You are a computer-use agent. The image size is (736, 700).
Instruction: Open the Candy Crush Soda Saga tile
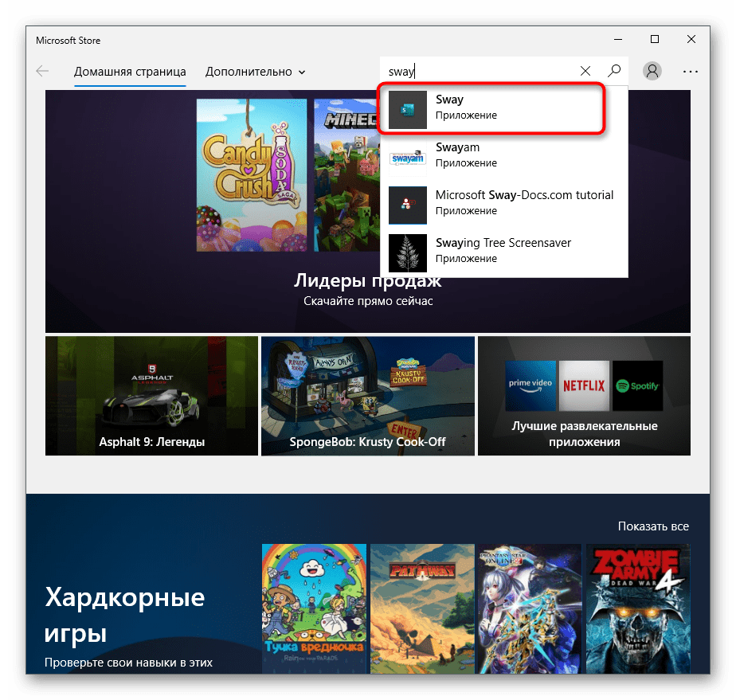251,175
